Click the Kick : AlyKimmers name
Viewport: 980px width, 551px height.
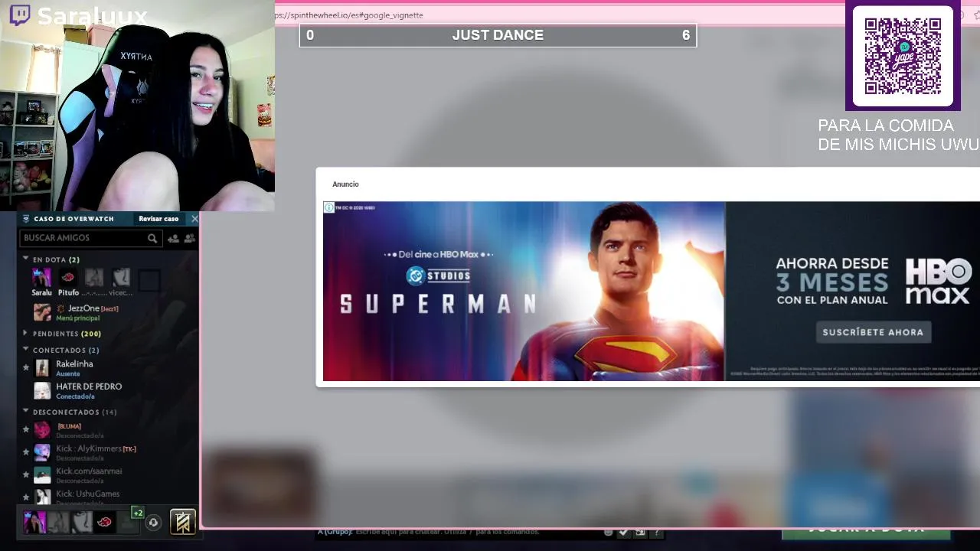click(89, 448)
